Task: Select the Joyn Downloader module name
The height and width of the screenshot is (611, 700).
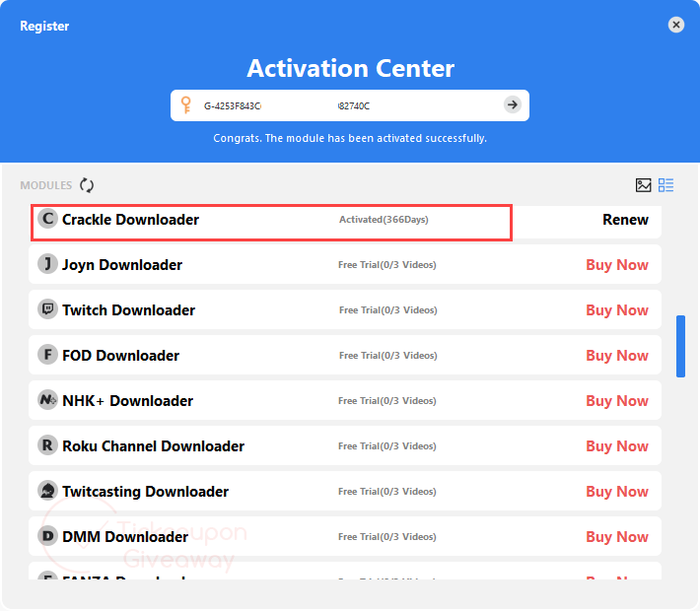Action: 122,265
